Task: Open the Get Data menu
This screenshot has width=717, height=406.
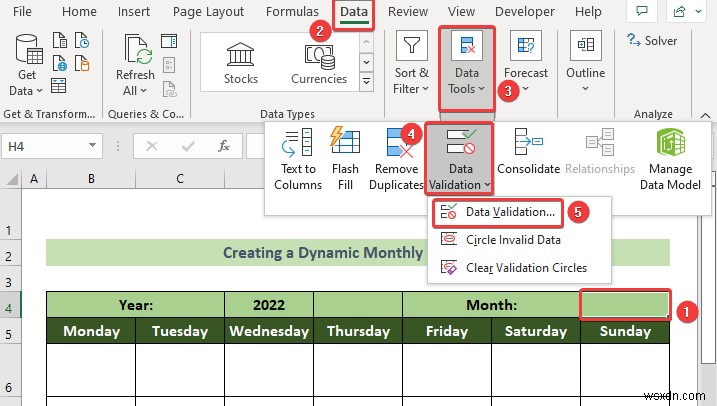Action: click(27, 64)
